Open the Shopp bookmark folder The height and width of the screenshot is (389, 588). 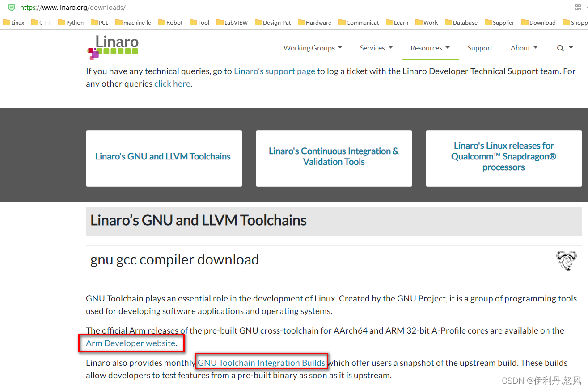pos(575,22)
